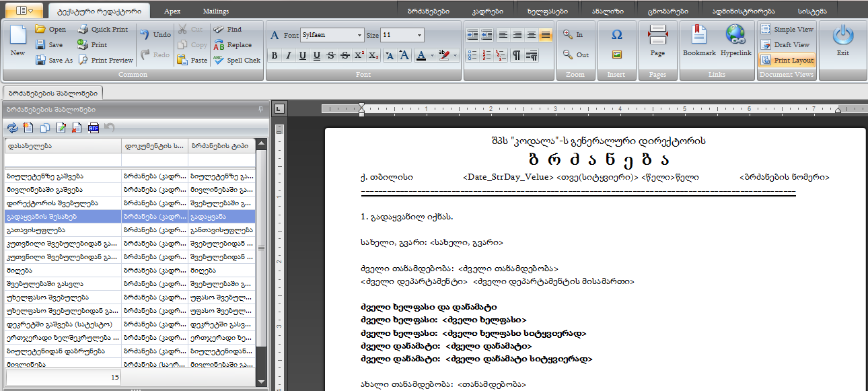Open the Font name dropdown showing Sylfaen

click(x=360, y=35)
